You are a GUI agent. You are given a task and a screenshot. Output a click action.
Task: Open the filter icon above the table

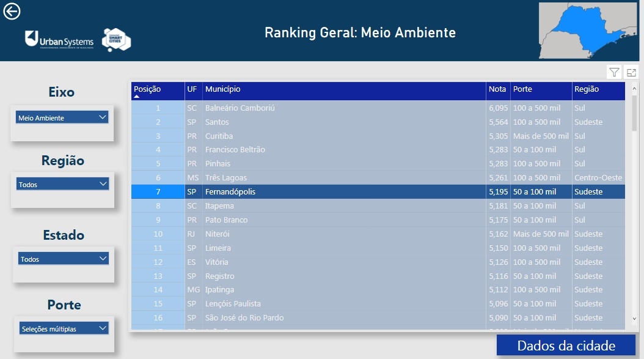click(x=614, y=72)
